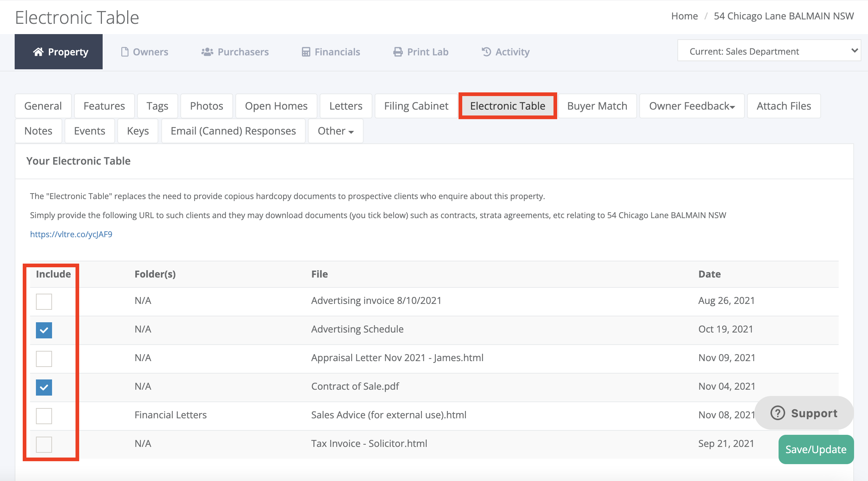Open the Email (Canned) Responses sub-tab
This screenshot has width=868, height=481.
233,131
